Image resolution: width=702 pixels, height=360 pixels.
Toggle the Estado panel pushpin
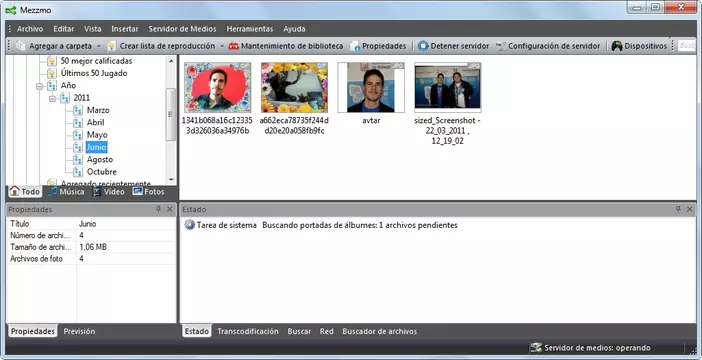point(678,209)
